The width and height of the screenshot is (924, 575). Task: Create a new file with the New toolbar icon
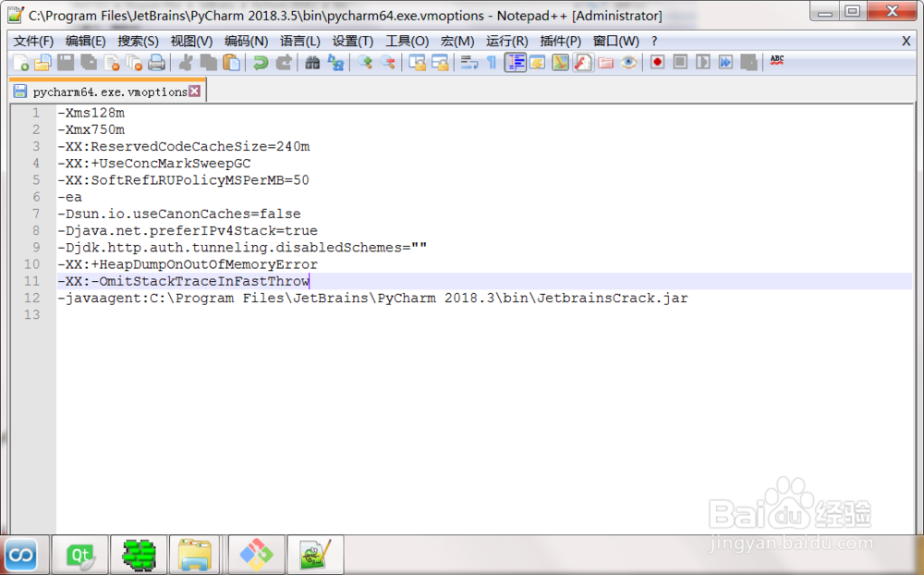20,62
